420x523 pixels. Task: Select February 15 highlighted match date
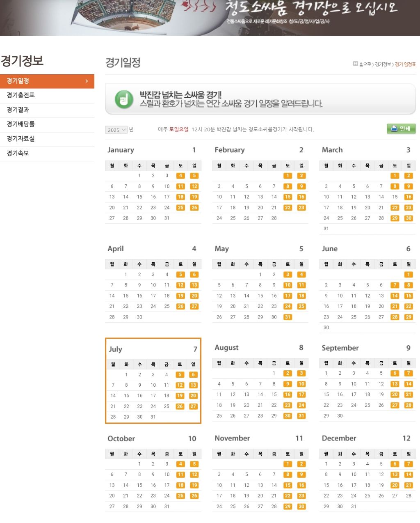tap(288, 197)
